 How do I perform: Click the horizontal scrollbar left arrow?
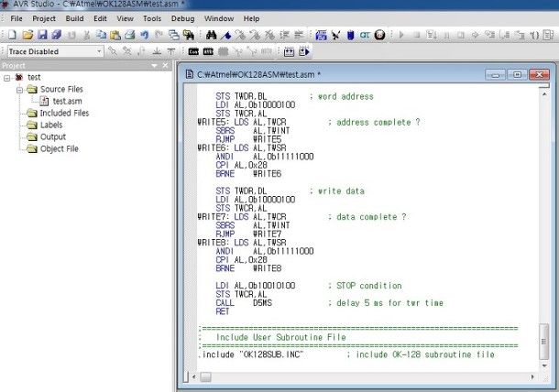click(193, 376)
